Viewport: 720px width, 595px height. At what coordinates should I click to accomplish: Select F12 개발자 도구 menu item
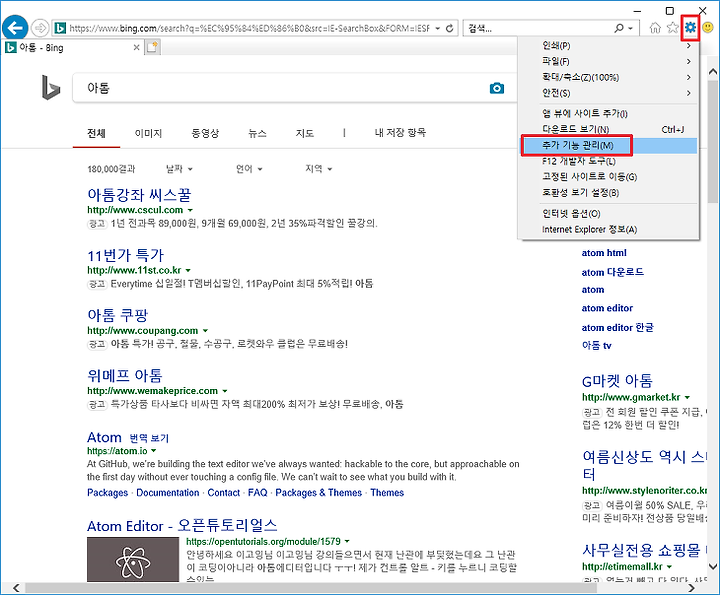(x=609, y=161)
